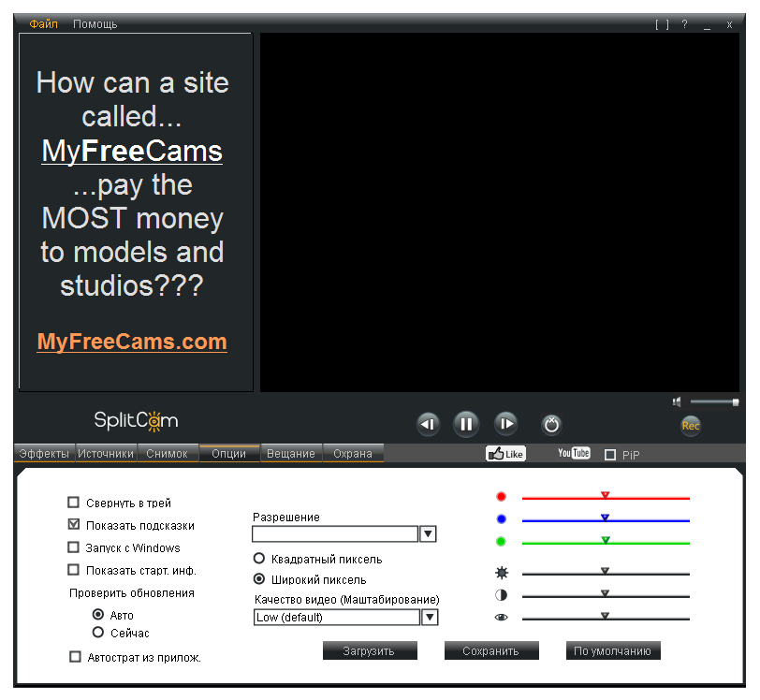Image resolution: width=760 pixels, height=700 pixels.
Task: Click the Low (default) quality combo box
Action: (x=337, y=618)
